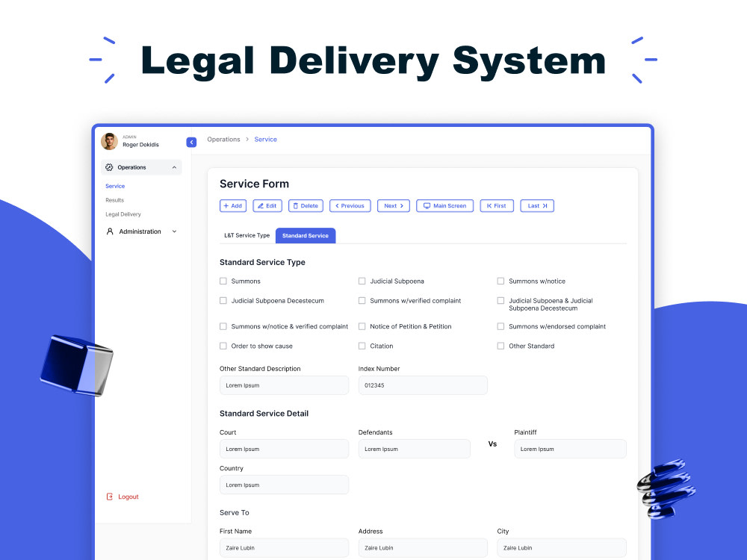Click the Operations gear icon in sidebar
747x560 pixels.
click(109, 167)
